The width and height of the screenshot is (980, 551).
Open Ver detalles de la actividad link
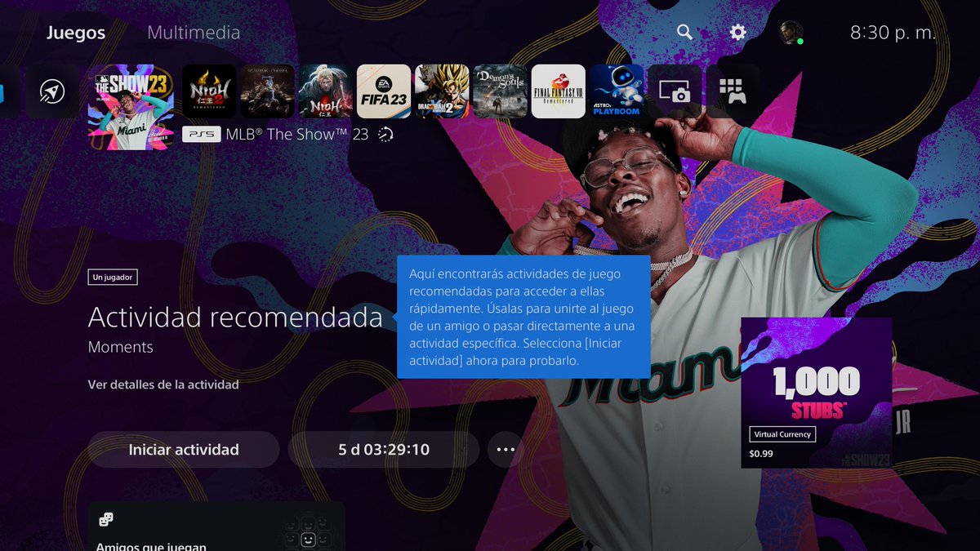coord(163,384)
